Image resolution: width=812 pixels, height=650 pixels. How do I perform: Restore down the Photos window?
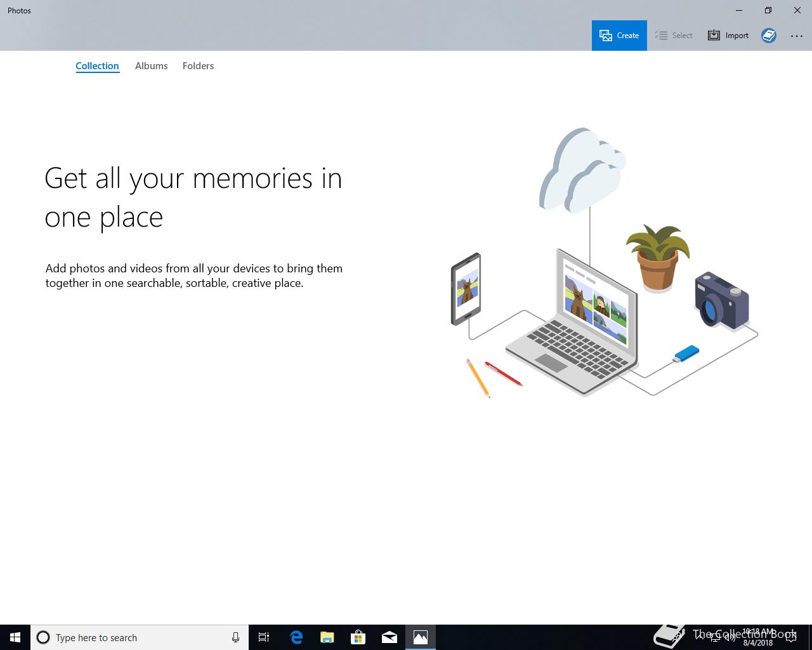(768, 10)
